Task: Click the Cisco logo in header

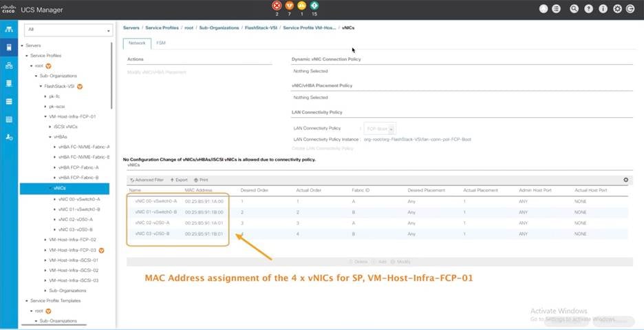Action: 8,10
